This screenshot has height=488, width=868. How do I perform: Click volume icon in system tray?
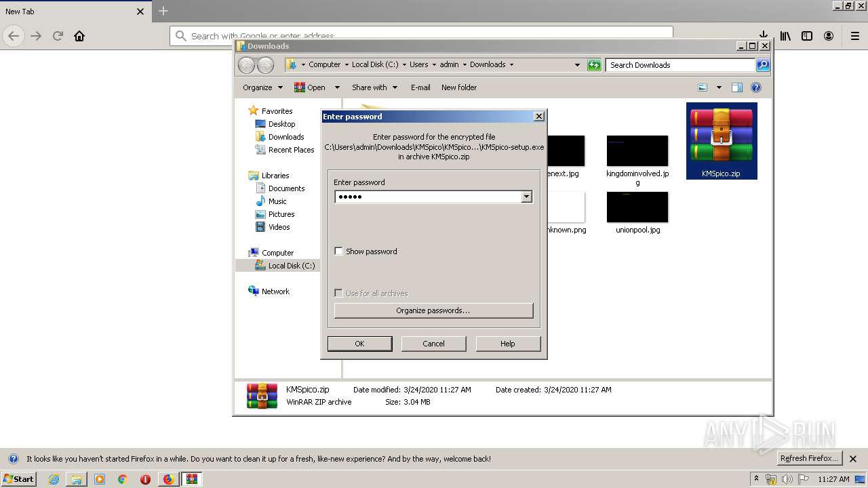[787, 479]
